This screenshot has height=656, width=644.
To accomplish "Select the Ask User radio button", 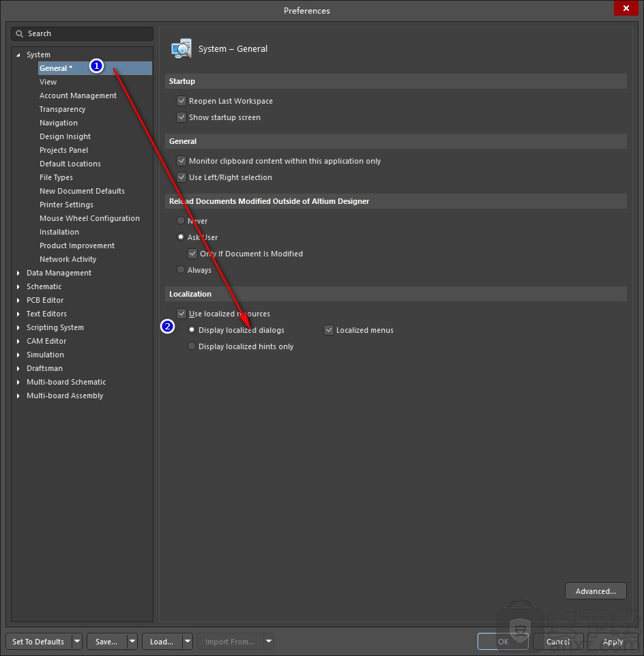I will click(181, 237).
